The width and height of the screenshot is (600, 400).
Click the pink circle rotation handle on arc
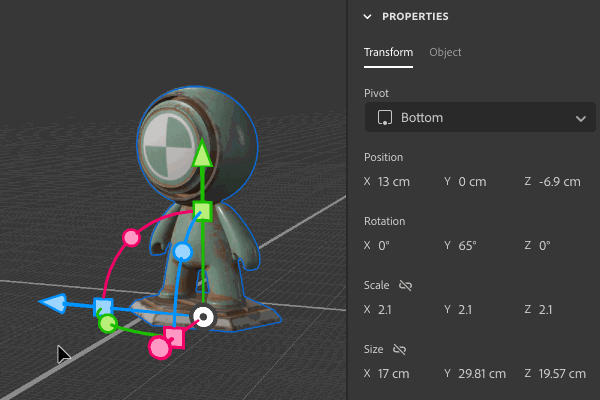point(131,238)
